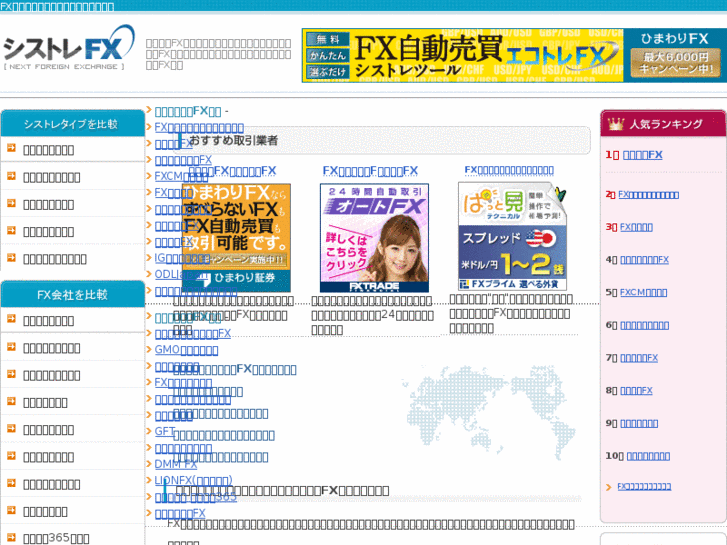This screenshot has width=727, height=545.
Task: Open the IG link in center list
Action: [181, 258]
